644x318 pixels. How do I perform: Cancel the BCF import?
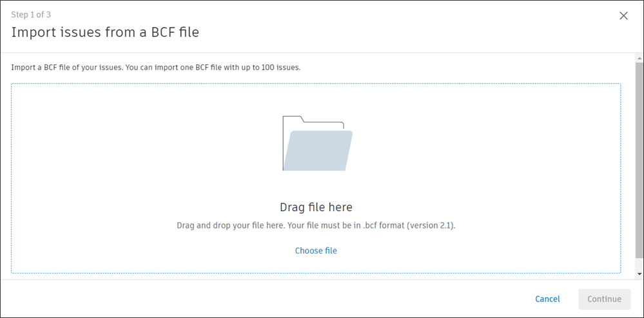pos(547,299)
